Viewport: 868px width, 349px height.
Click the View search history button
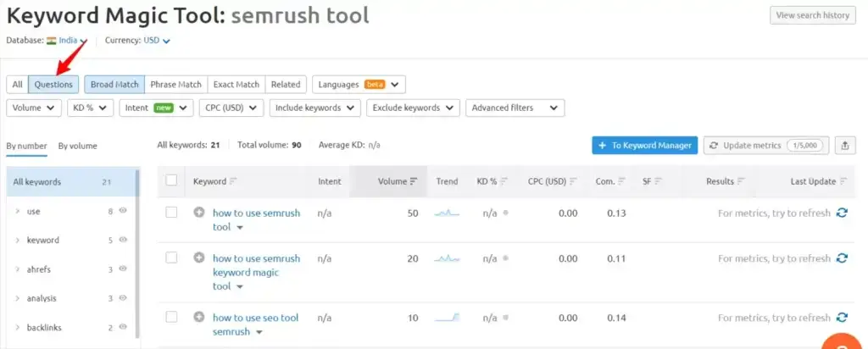813,15
